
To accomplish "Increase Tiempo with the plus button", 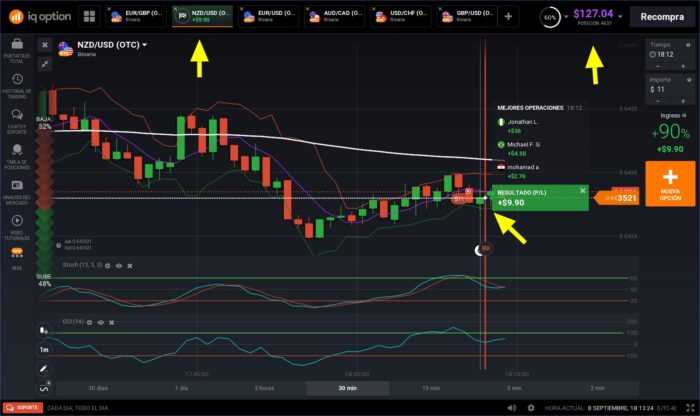I will [683, 67].
